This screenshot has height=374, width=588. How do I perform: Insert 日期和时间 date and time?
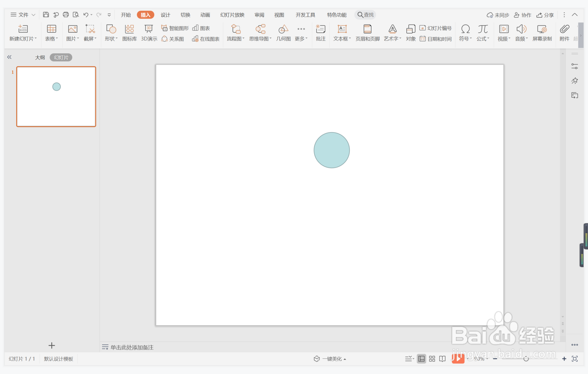436,39
